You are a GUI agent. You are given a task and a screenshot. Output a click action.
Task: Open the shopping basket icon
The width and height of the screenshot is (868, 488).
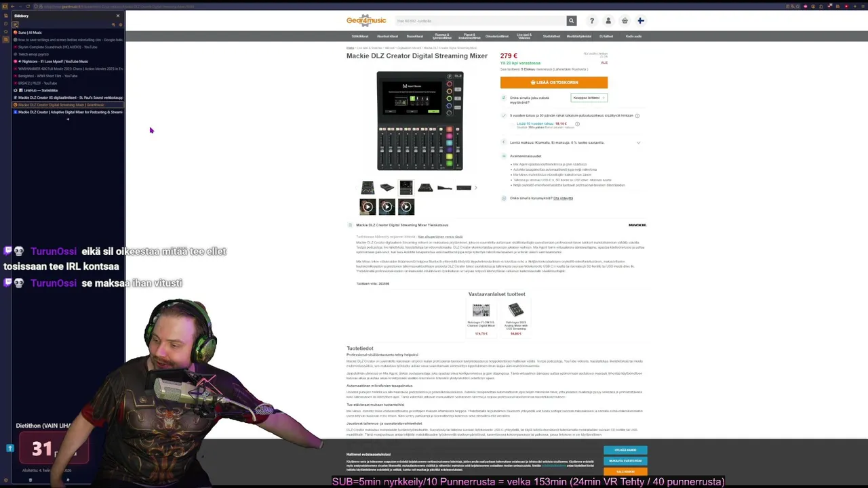[x=625, y=21]
